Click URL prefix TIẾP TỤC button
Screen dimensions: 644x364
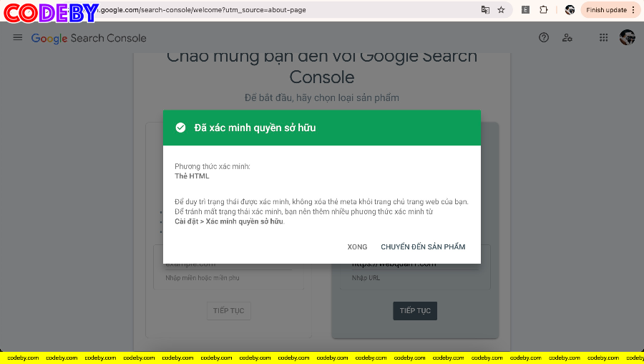coord(415,310)
